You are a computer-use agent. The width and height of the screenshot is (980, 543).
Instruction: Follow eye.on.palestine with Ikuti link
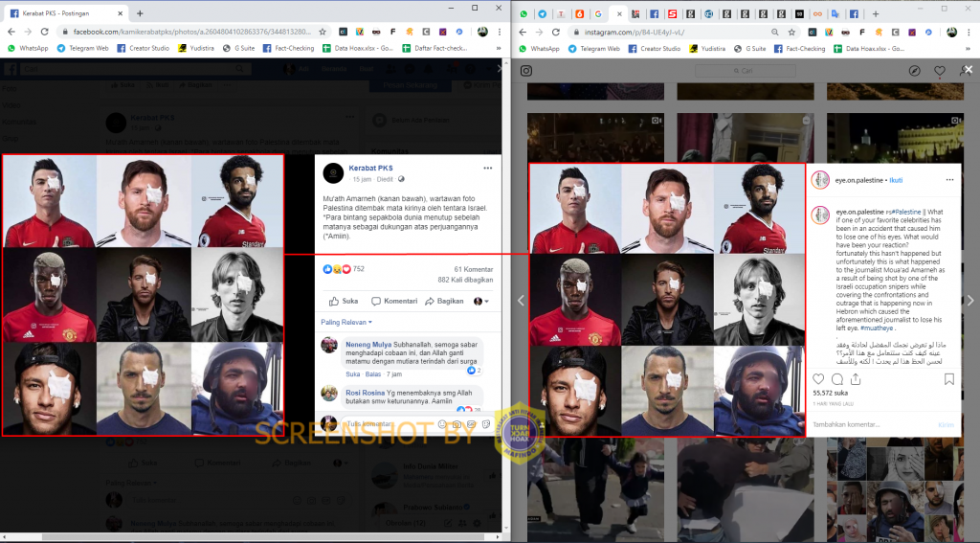click(896, 180)
